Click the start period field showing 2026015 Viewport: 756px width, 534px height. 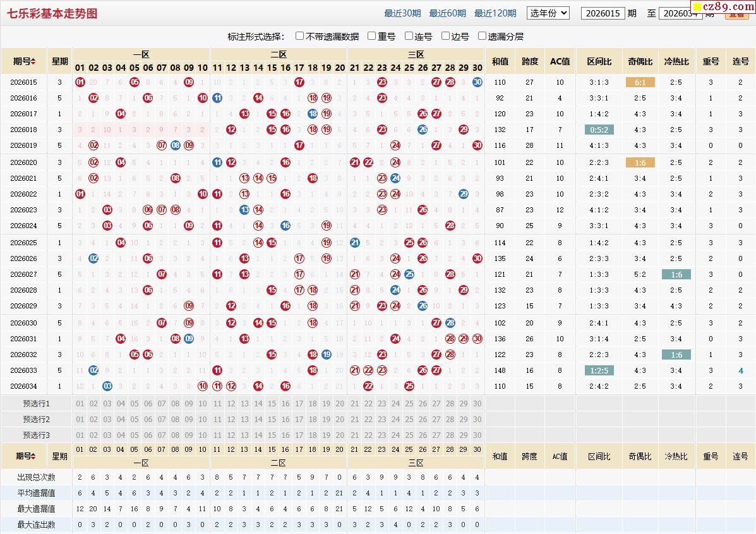point(603,13)
